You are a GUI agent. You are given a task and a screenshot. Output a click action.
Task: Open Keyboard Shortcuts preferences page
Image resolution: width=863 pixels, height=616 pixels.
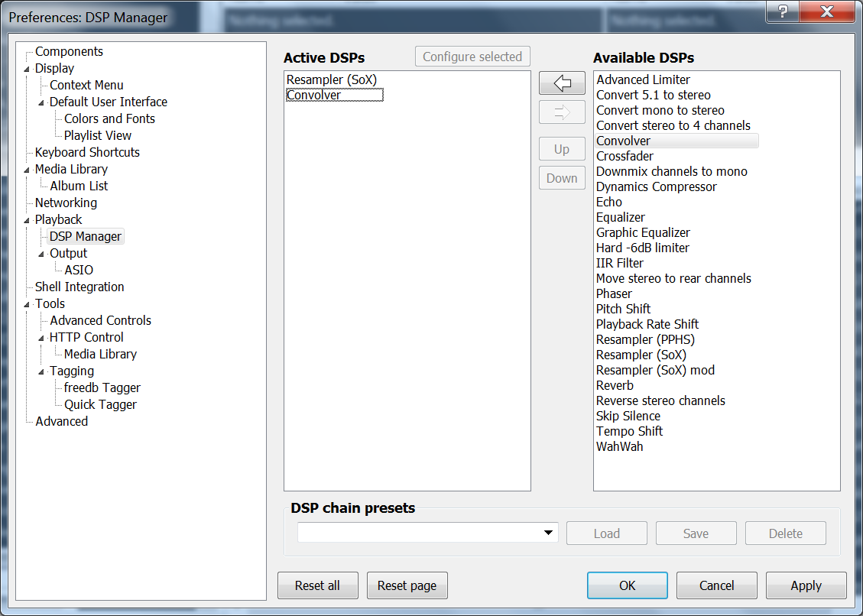click(87, 152)
